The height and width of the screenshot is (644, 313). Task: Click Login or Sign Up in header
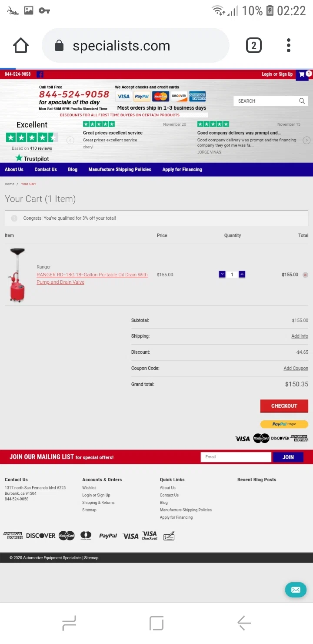(x=277, y=74)
